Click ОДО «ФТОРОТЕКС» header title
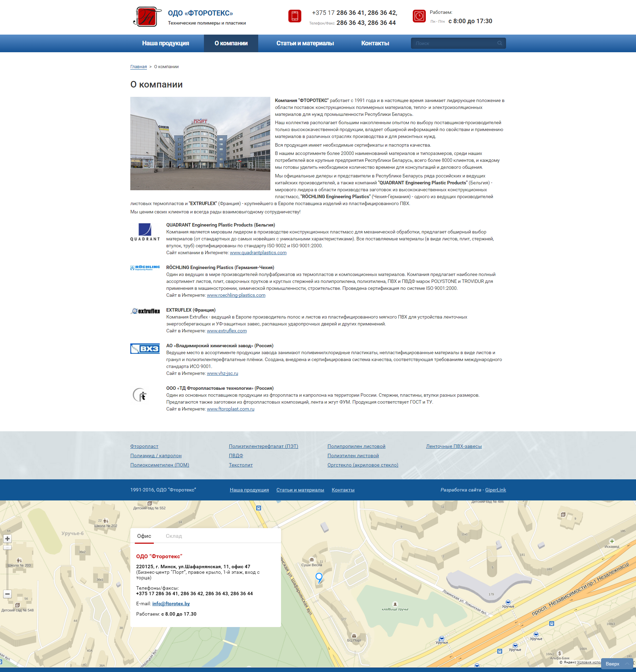This screenshot has height=672, width=636. click(200, 13)
